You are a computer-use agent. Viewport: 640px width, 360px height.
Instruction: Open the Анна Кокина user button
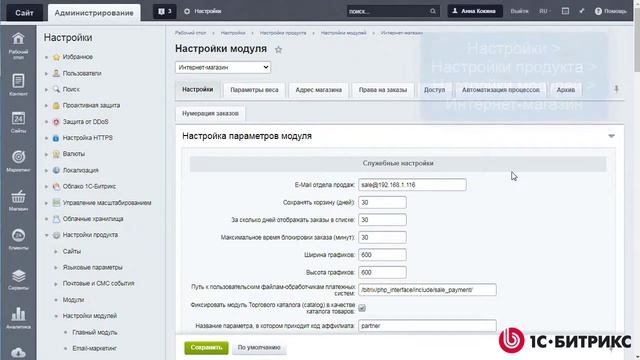(475, 11)
